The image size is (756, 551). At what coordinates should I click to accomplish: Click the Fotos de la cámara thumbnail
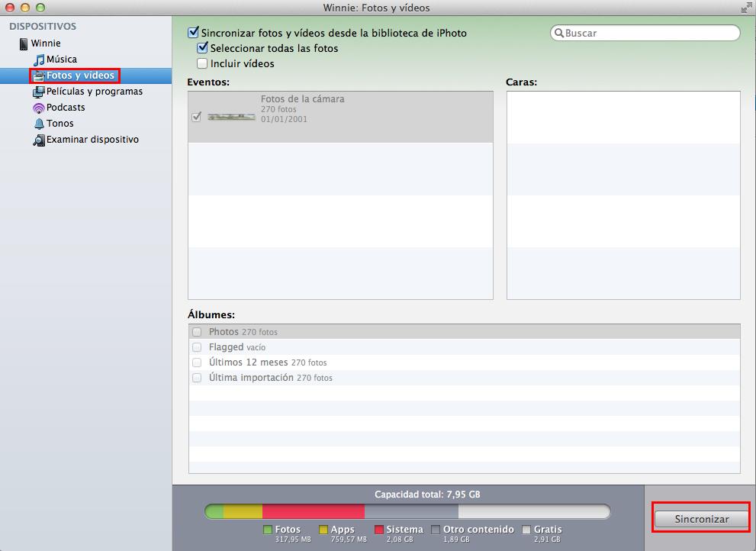pyautogui.click(x=231, y=117)
